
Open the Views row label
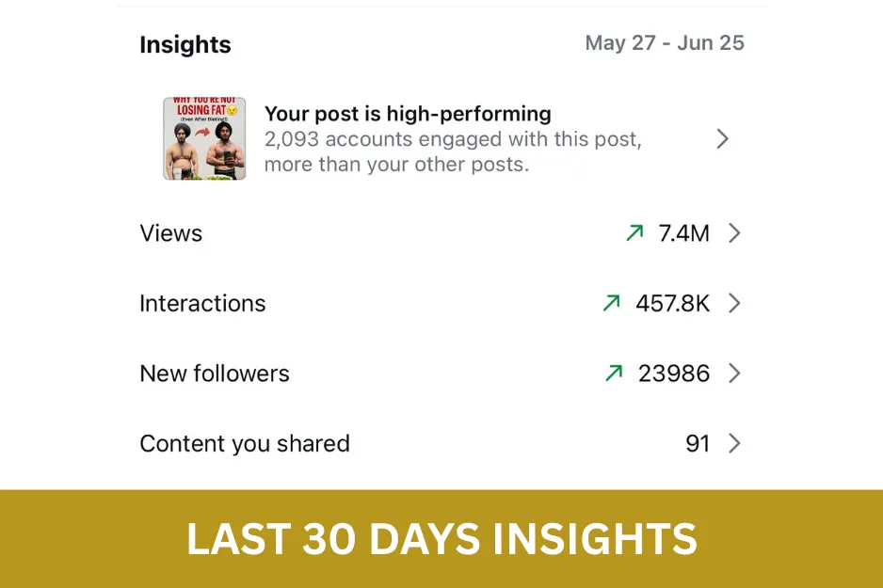170,233
